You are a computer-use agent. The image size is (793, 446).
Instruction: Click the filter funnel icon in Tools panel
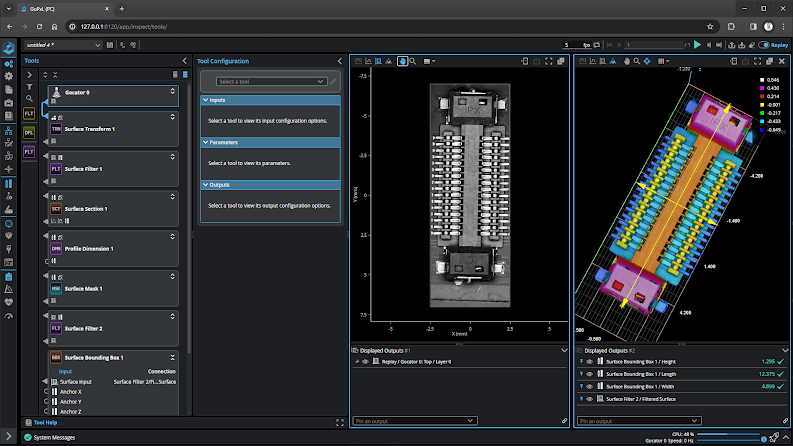tap(29, 87)
